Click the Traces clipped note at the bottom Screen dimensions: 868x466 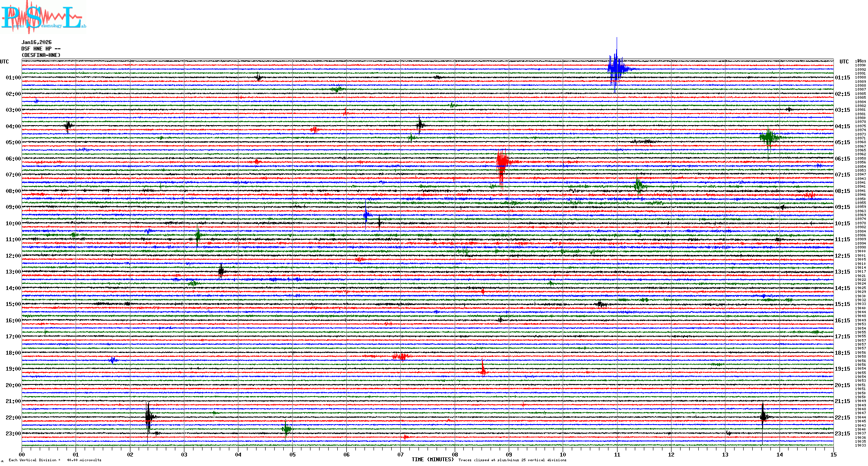512,460
